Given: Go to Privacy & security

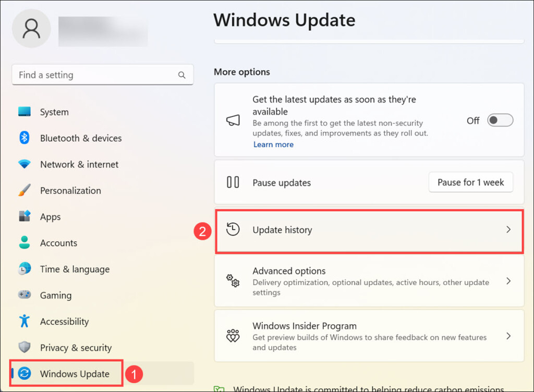Looking at the screenshot, I should (76, 348).
